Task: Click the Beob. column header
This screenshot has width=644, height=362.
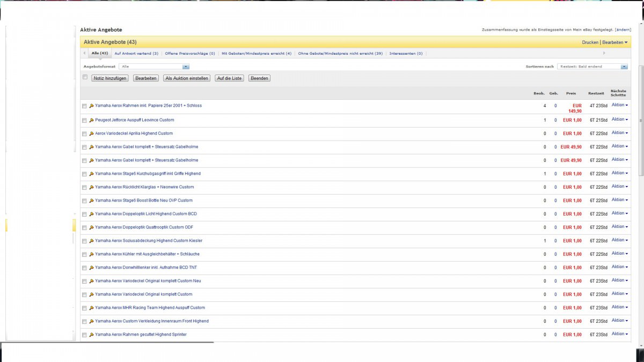Action: coord(539,93)
